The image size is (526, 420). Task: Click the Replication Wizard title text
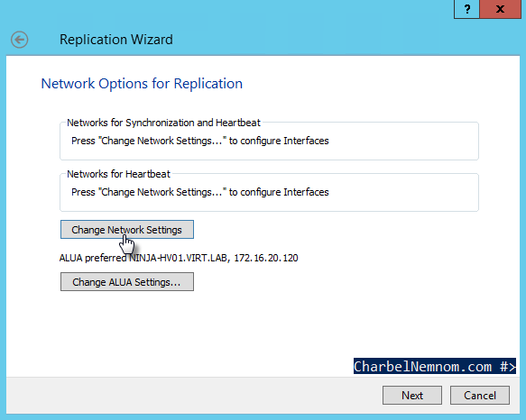pyautogui.click(x=116, y=40)
